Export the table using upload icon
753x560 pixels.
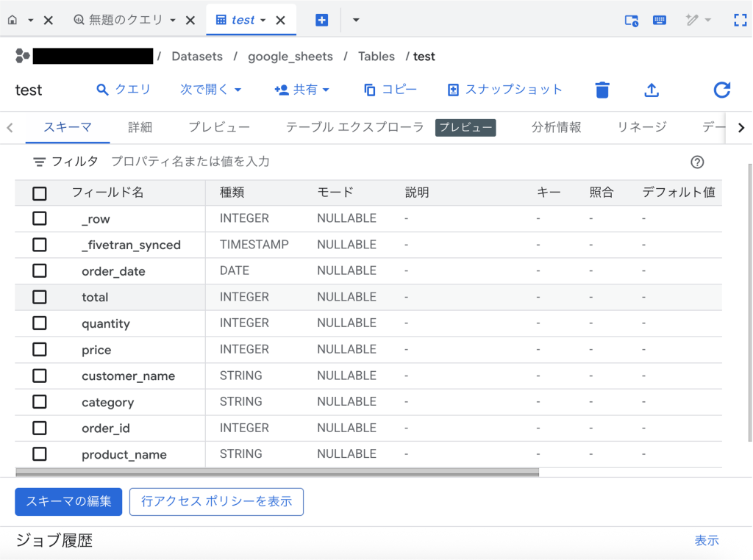[652, 89]
